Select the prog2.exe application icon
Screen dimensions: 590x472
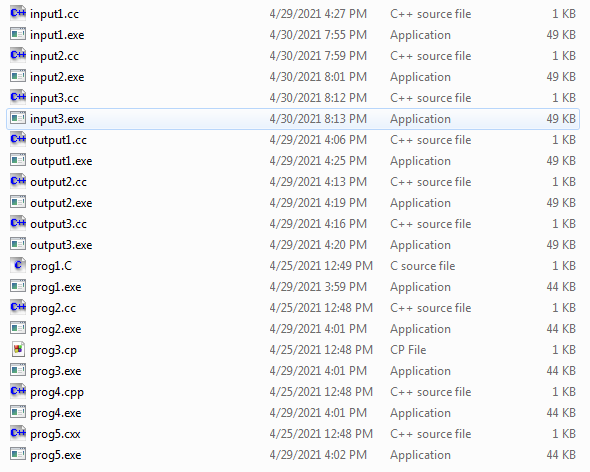click(18, 329)
